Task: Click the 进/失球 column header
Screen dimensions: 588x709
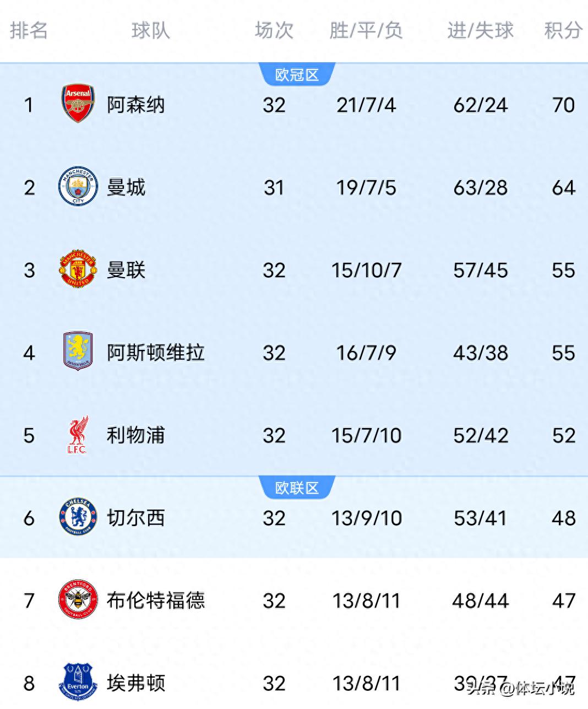Action: (x=480, y=31)
